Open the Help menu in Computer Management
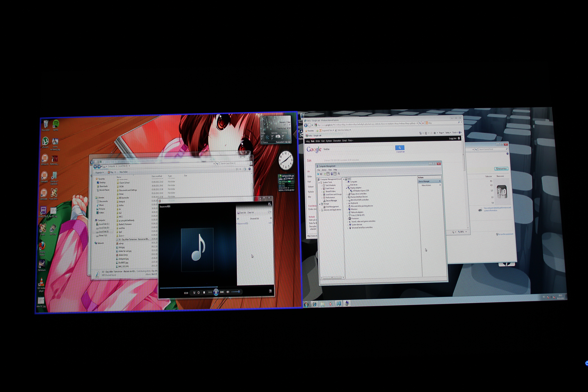Viewport: 588px width, 392px height. tap(335, 170)
